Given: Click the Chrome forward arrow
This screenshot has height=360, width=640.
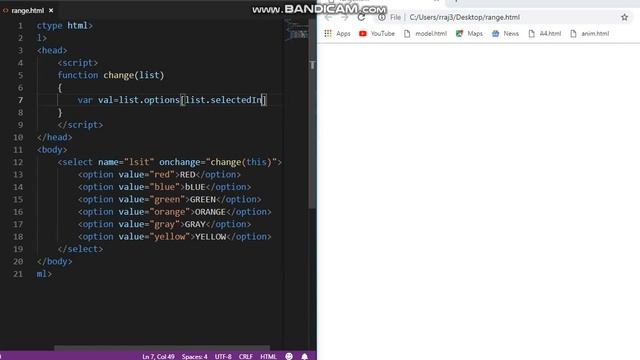Looking at the screenshot, I should [x=344, y=17].
